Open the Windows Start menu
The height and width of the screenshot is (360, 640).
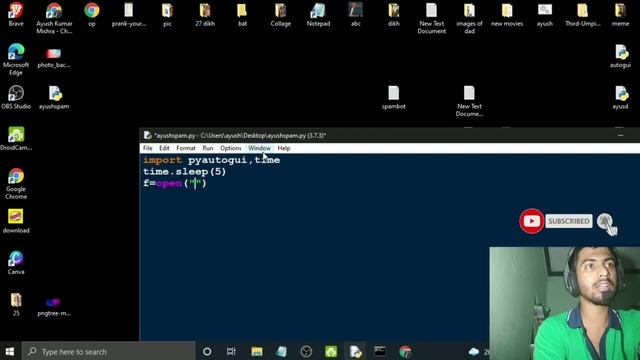point(10,351)
